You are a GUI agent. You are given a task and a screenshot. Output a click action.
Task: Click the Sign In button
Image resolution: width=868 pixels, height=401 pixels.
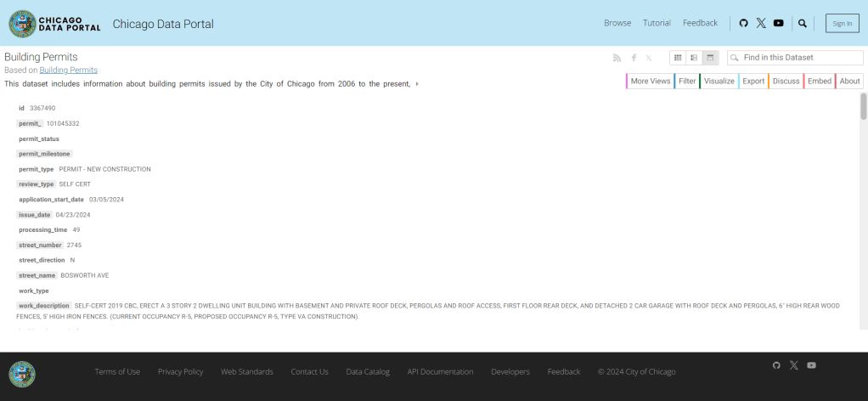[842, 24]
